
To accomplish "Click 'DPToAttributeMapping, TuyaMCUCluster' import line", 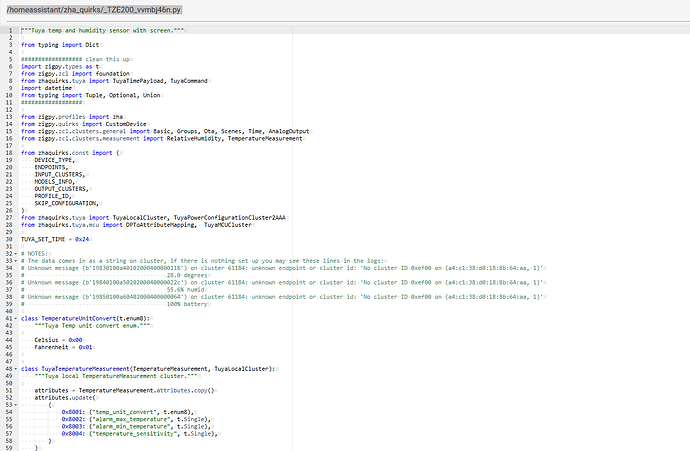I will (136, 225).
